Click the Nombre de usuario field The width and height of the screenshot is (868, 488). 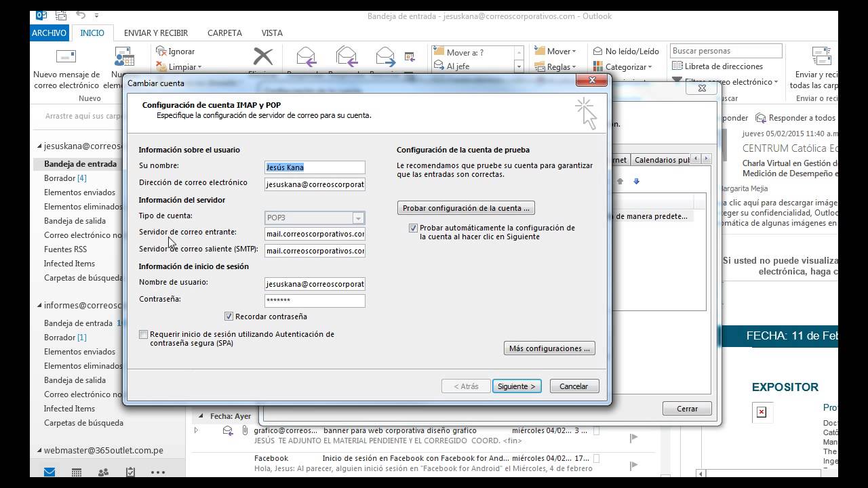315,284
